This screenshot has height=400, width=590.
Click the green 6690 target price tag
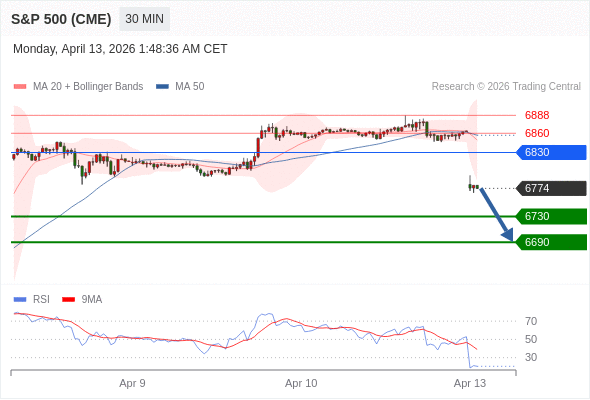tap(551, 242)
